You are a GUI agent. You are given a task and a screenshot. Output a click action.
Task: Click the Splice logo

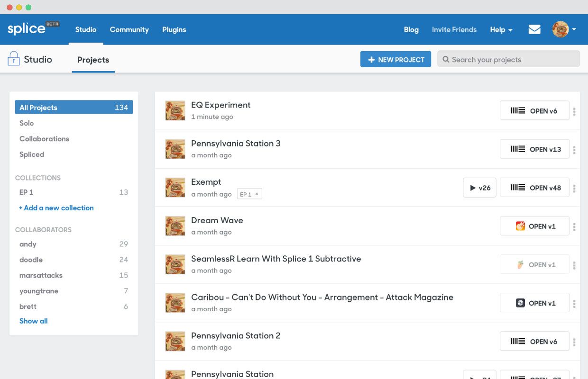(x=28, y=28)
